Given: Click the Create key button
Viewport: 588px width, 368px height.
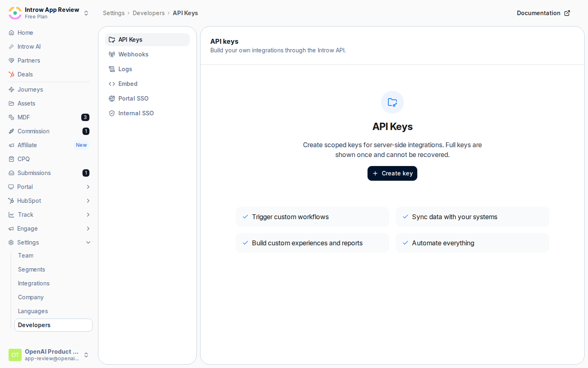Looking at the screenshot, I should click(392, 173).
